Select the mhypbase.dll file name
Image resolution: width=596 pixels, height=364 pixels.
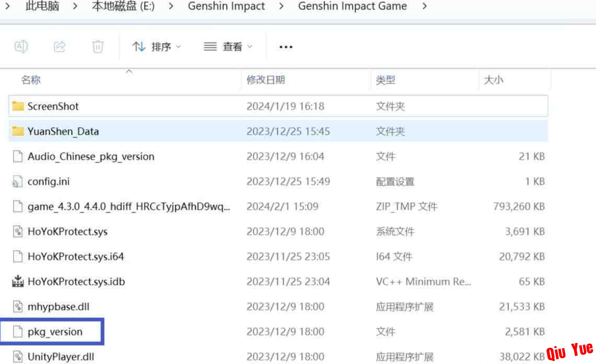pos(58,307)
